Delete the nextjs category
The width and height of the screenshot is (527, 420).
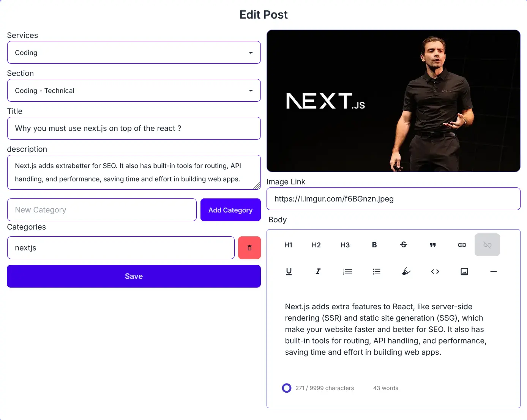pyautogui.click(x=249, y=248)
